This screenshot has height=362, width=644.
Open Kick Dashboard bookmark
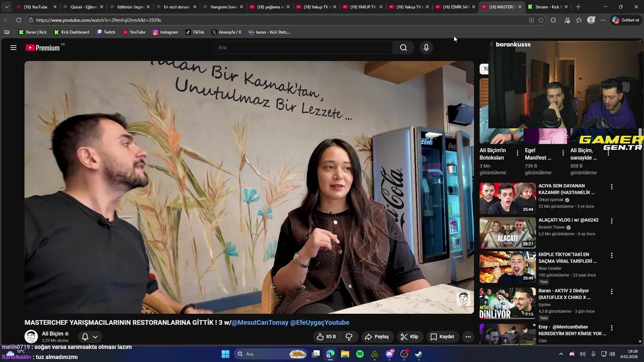[x=71, y=32]
